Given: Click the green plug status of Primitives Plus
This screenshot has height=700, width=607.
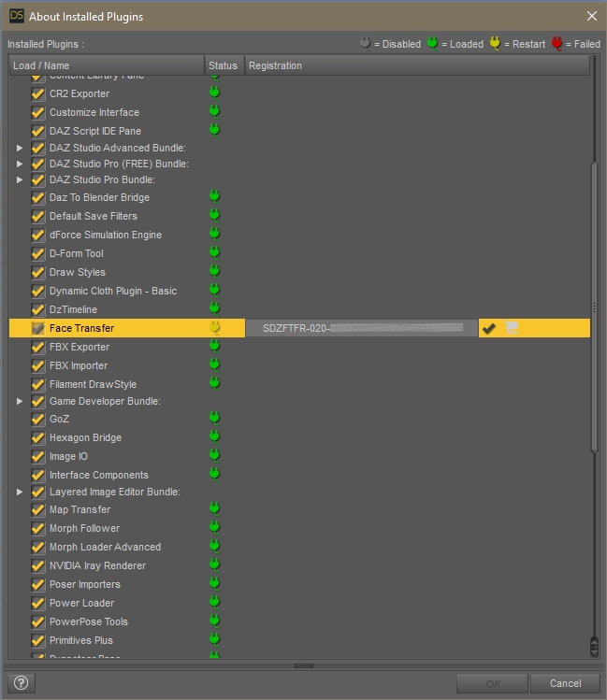Looking at the screenshot, I should [x=215, y=640].
